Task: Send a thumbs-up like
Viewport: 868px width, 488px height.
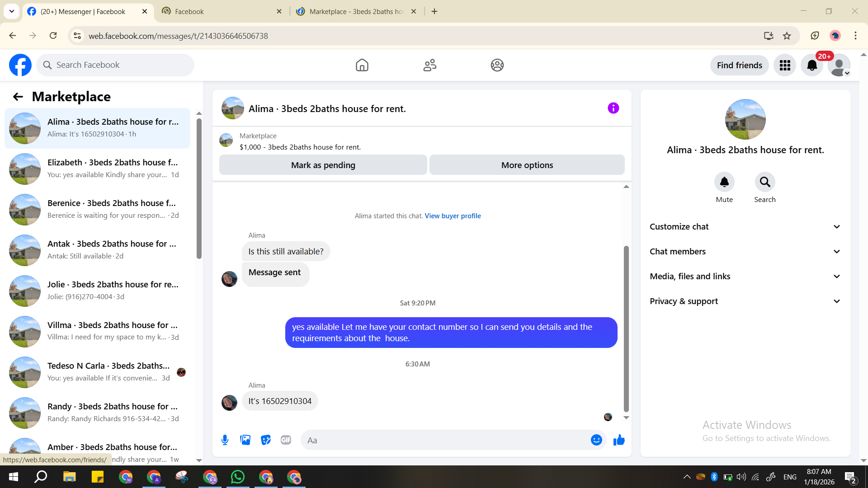Action: tap(619, 440)
